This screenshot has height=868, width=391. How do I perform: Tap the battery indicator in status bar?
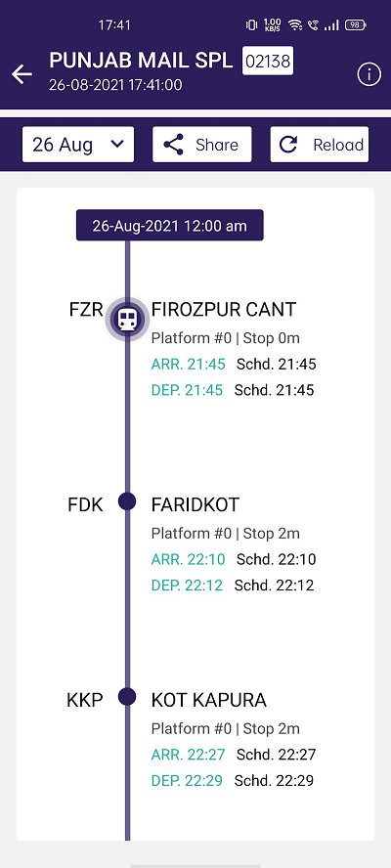356,24
